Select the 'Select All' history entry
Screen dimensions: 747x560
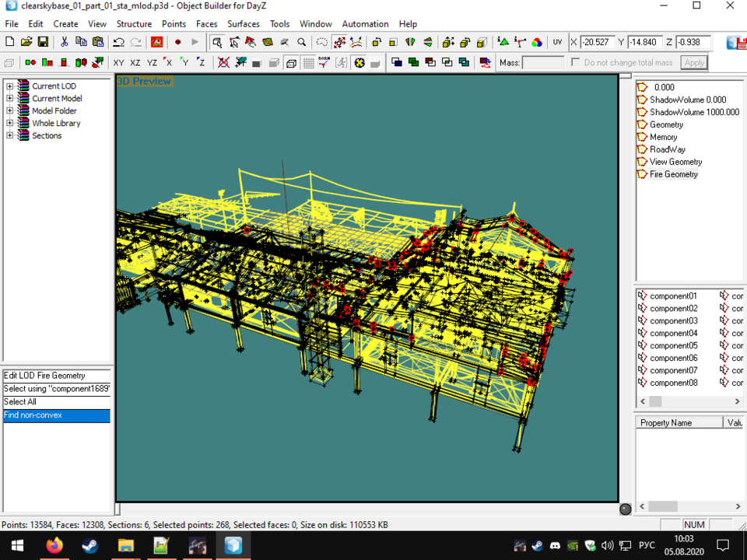(x=57, y=402)
